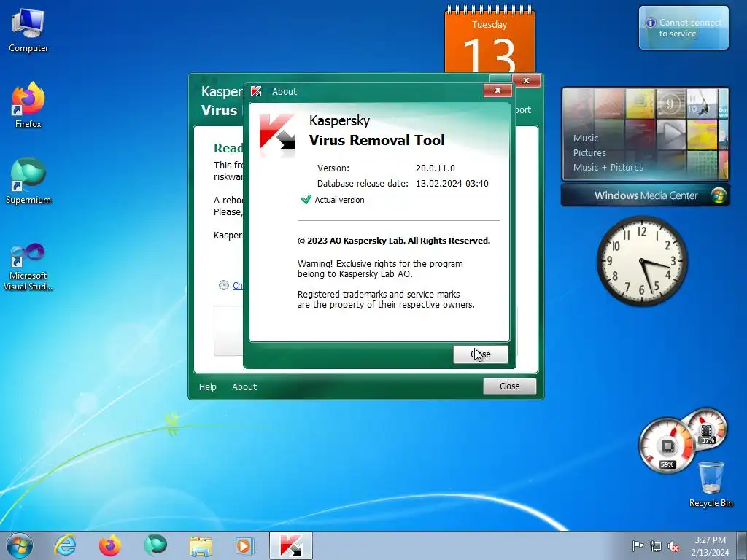Click the Kaspersky taskbar button
The height and width of the screenshot is (560, 747).
pos(290,545)
